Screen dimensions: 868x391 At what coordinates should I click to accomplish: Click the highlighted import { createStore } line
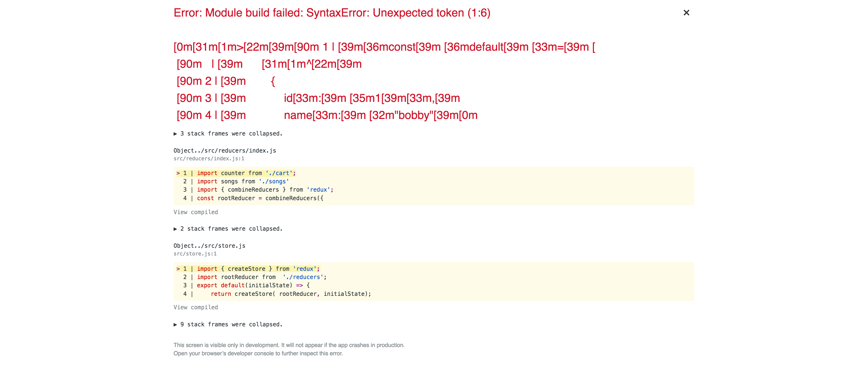coord(248,268)
